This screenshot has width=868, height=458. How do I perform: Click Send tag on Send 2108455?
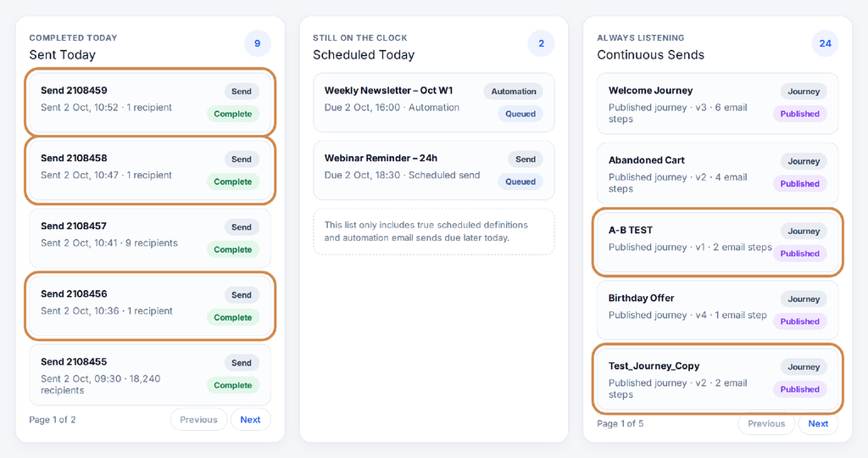click(242, 363)
